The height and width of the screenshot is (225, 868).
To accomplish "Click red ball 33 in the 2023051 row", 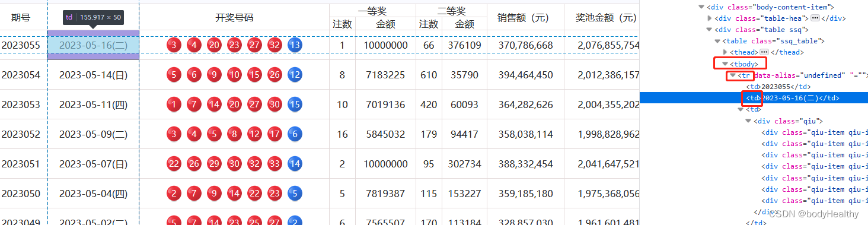I will (275, 164).
